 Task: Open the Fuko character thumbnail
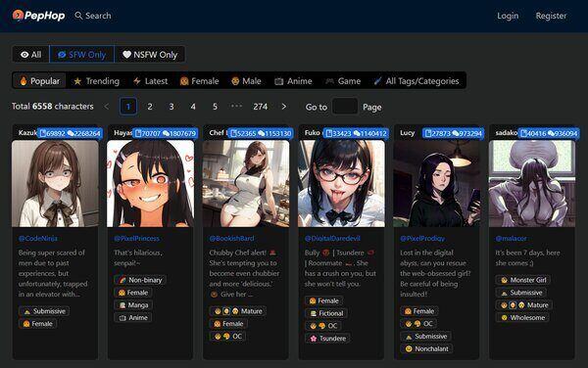[341, 183]
